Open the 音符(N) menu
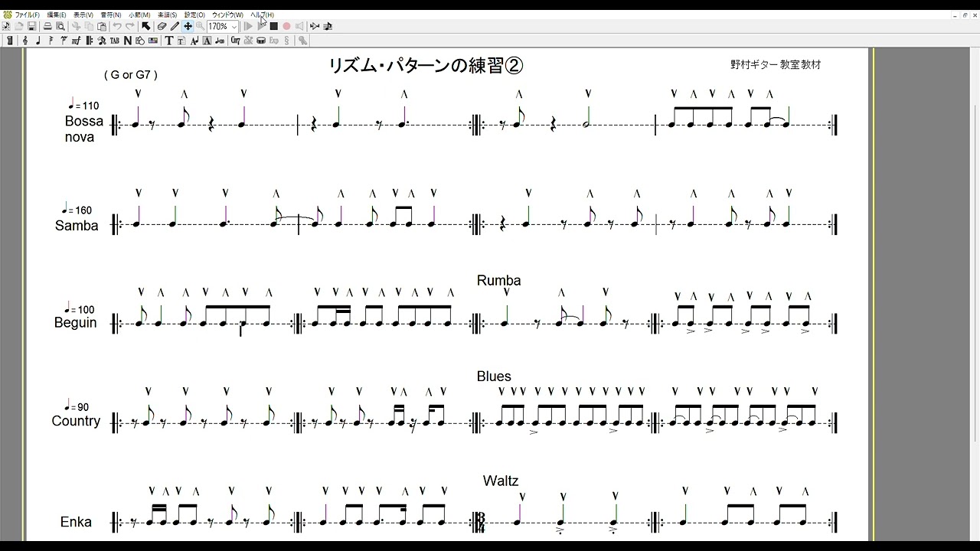Screen dimensions: 980x551 pyautogui.click(x=111, y=15)
